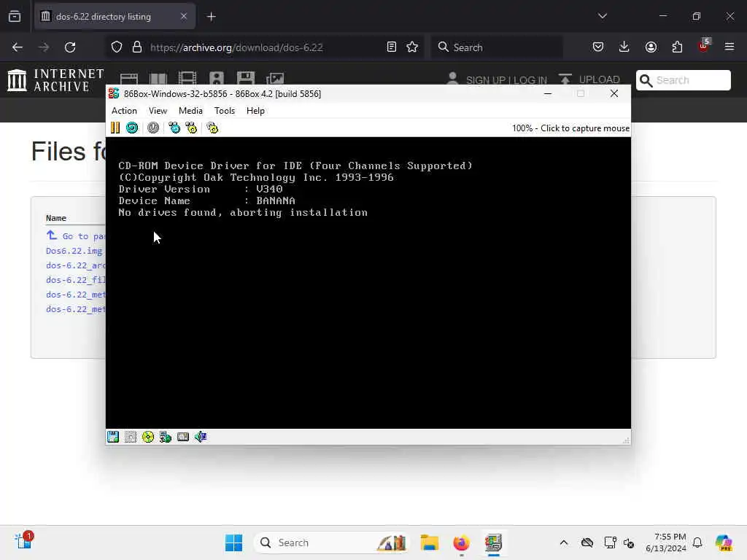Click black emulator screen to capture mouse

pos(368,283)
